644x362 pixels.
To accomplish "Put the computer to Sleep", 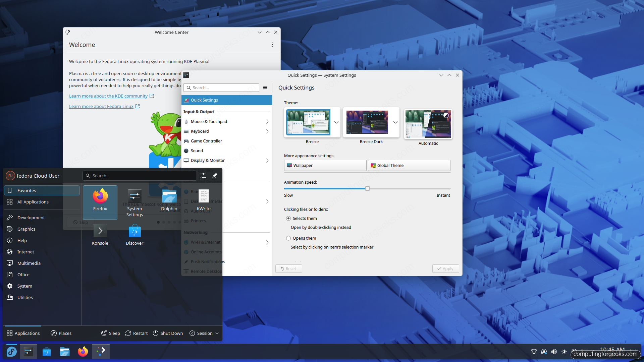I will click(x=111, y=333).
